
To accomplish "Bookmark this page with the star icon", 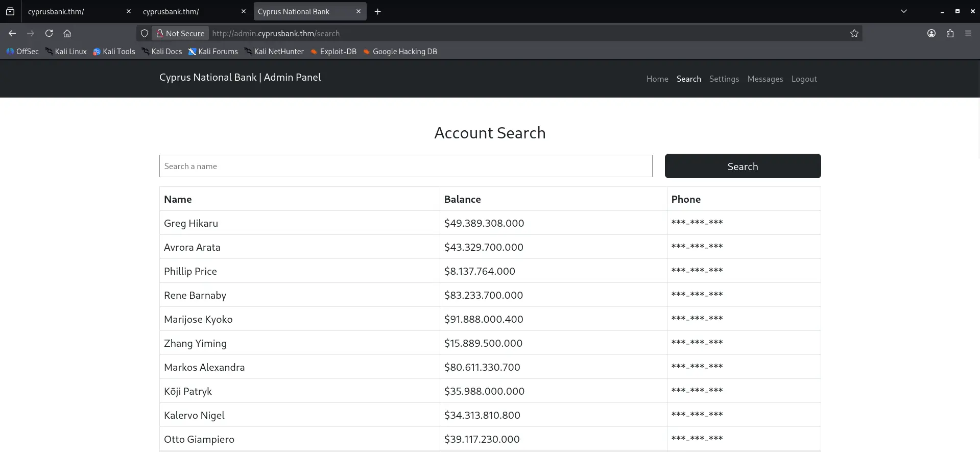I will 854,33.
